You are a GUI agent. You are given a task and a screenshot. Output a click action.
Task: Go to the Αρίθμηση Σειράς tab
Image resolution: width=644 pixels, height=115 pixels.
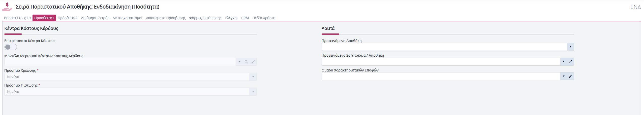pos(95,18)
